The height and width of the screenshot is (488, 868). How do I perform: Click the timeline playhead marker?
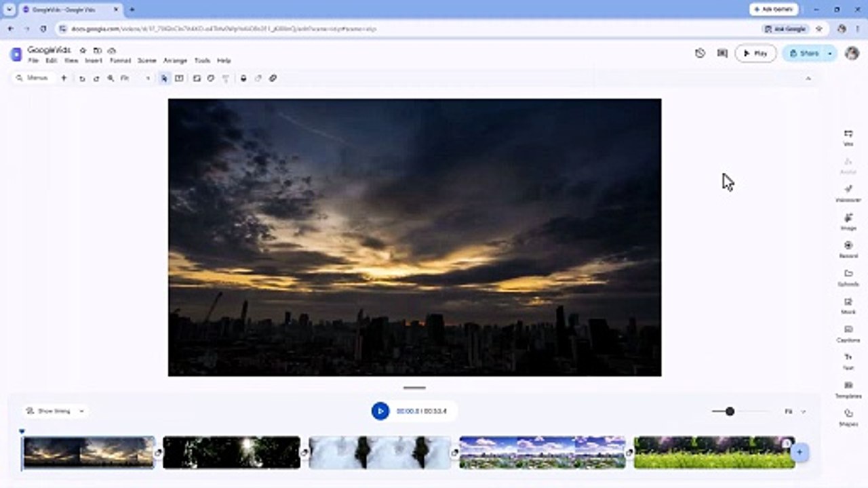tap(22, 431)
